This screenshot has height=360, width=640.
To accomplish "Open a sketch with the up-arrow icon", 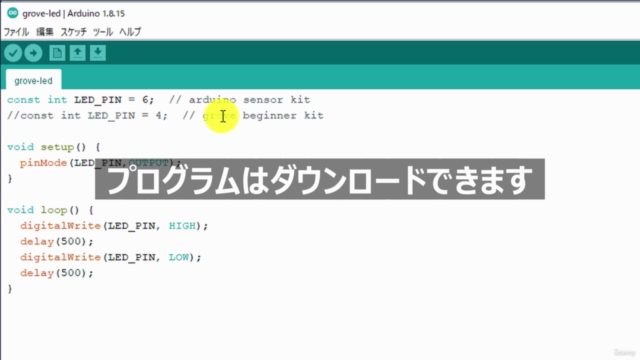I will click(78, 53).
